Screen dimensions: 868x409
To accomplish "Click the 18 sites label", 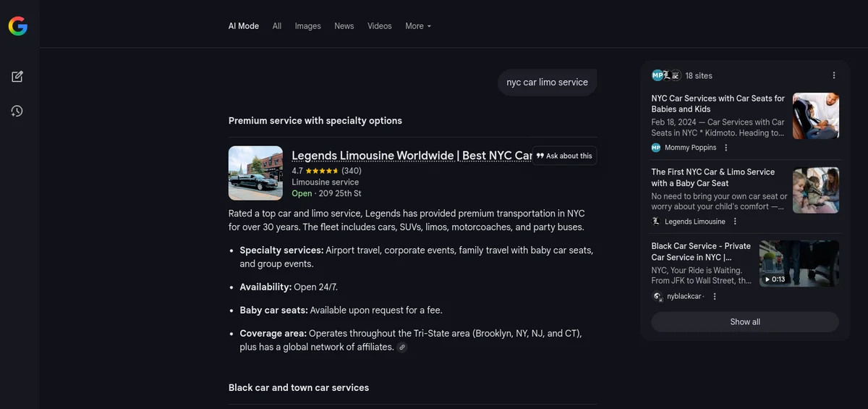I will (x=699, y=75).
